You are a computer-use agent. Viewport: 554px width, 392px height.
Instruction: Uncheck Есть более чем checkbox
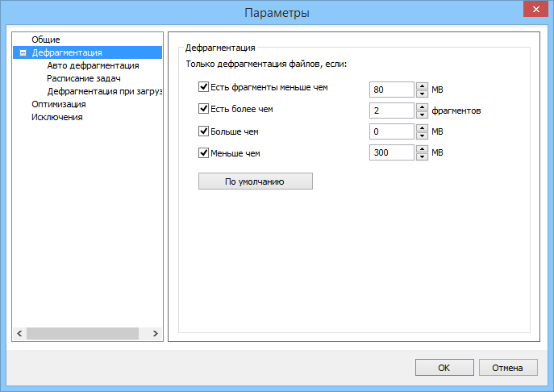pyautogui.click(x=203, y=109)
